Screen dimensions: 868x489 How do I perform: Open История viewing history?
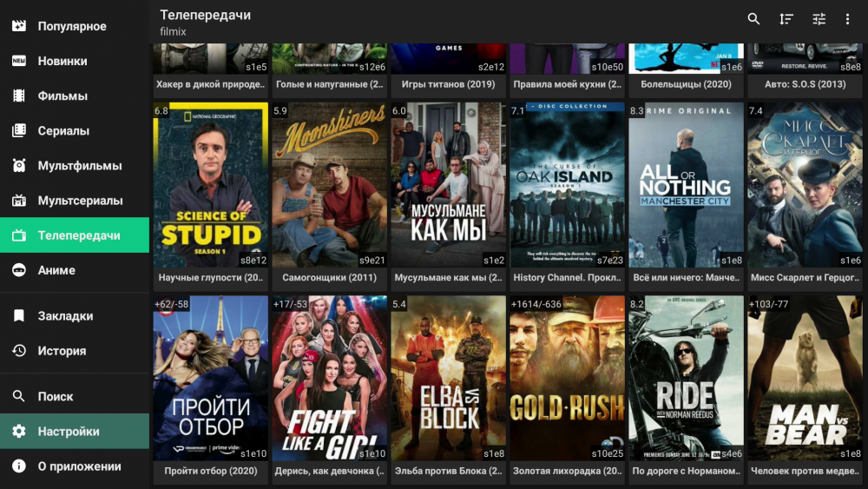pyautogui.click(x=62, y=351)
